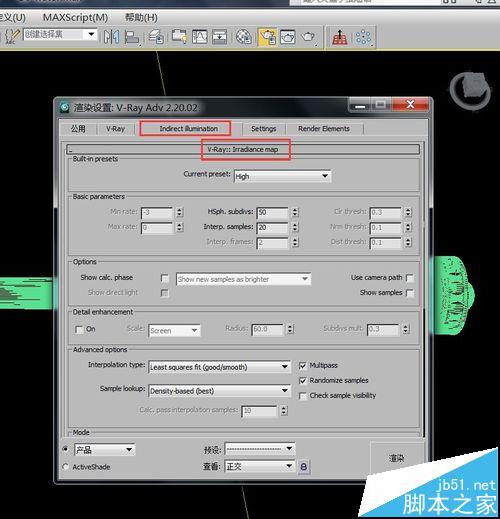The height and width of the screenshot is (519, 500).
Task: Enable Check sample visibility checkbox
Action: point(303,396)
